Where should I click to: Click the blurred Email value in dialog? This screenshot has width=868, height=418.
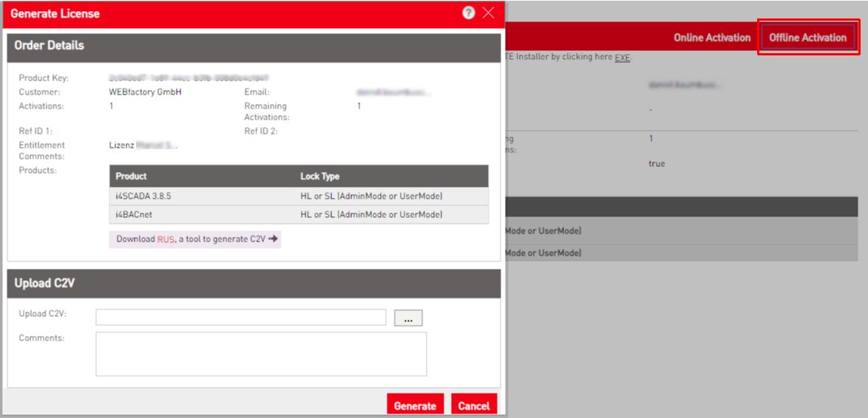tap(394, 92)
